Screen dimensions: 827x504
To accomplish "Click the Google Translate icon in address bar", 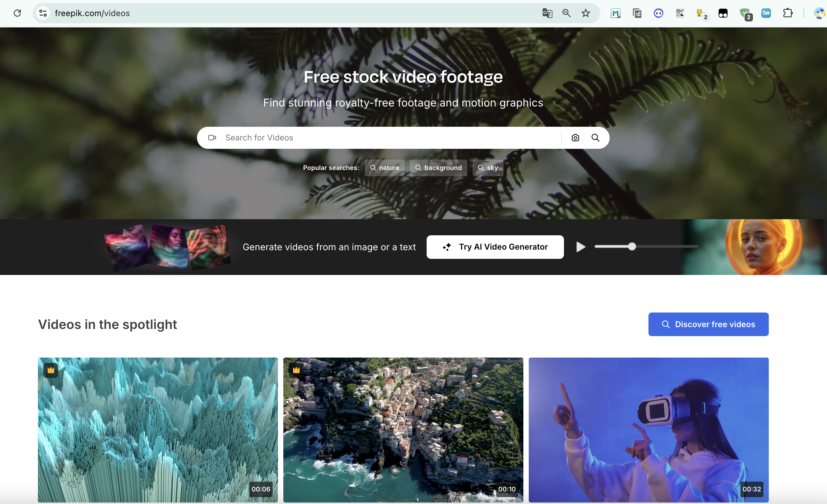I will [547, 13].
